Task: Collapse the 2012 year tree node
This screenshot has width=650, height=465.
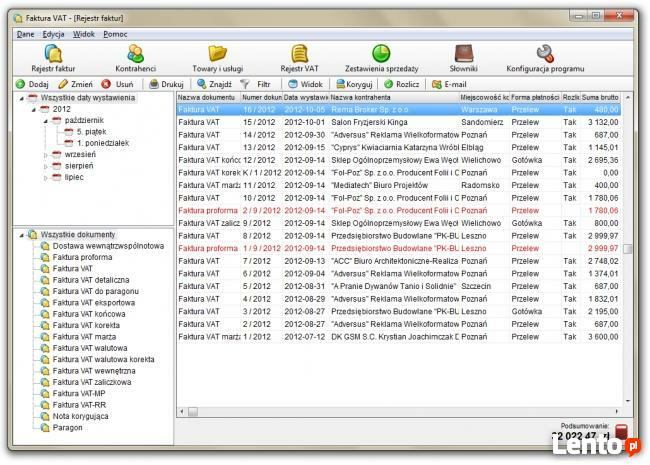Action: pyautogui.click(x=32, y=109)
